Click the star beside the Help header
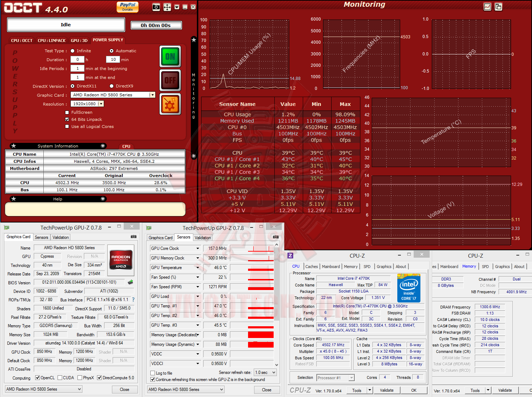The height and width of the screenshot is (397, 532). 14,199
